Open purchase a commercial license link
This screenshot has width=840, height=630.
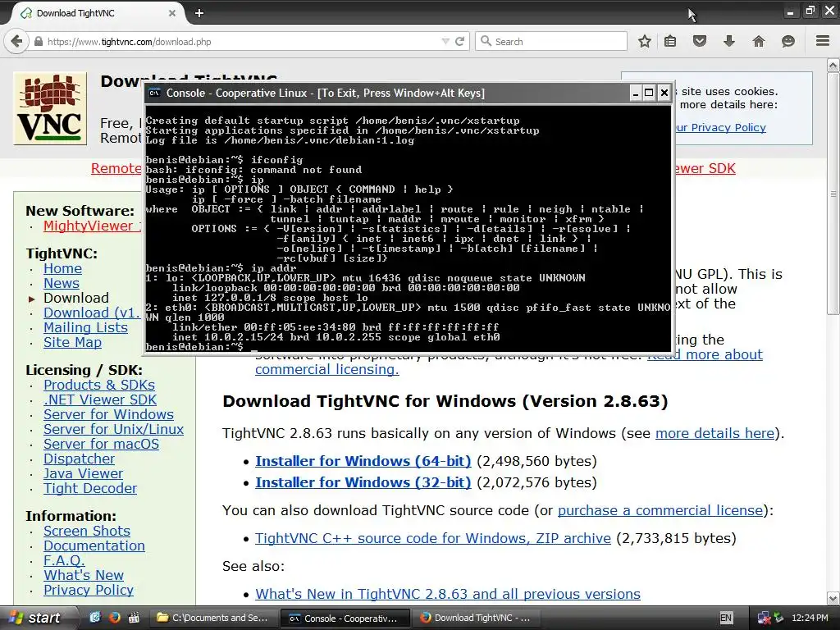point(660,510)
